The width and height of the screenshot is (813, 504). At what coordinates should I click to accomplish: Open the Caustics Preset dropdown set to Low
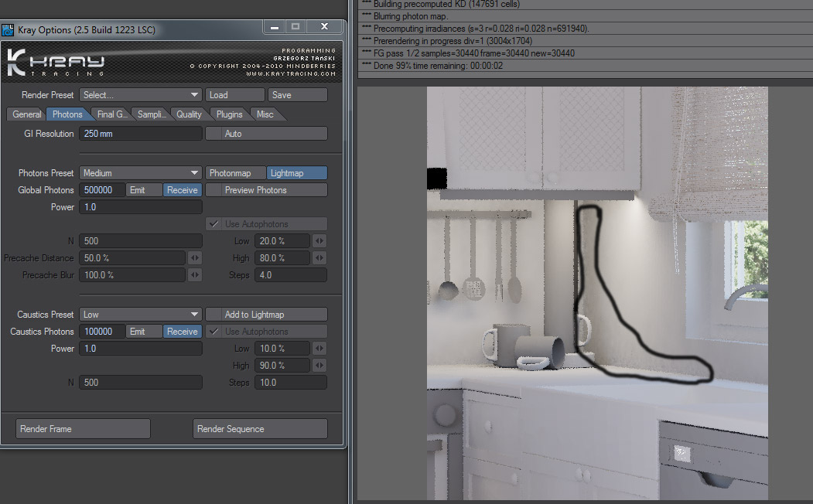tap(141, 315)
